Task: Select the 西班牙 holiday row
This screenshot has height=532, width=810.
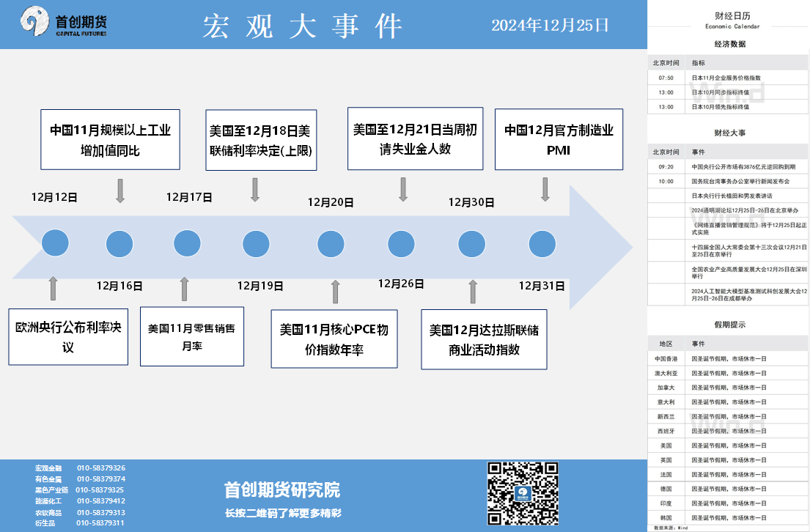Action: [x=728, y=431]
